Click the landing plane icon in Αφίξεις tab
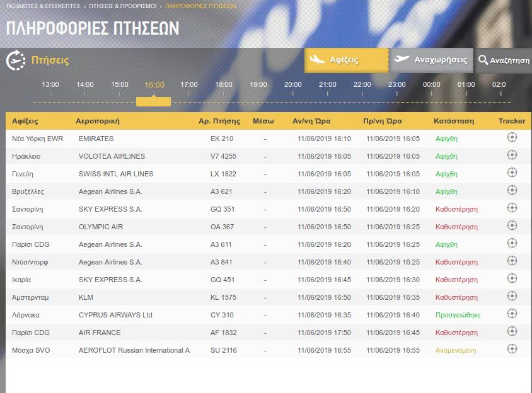The height and width of the screenshot is (393, 532). click(x=317, y=60)
